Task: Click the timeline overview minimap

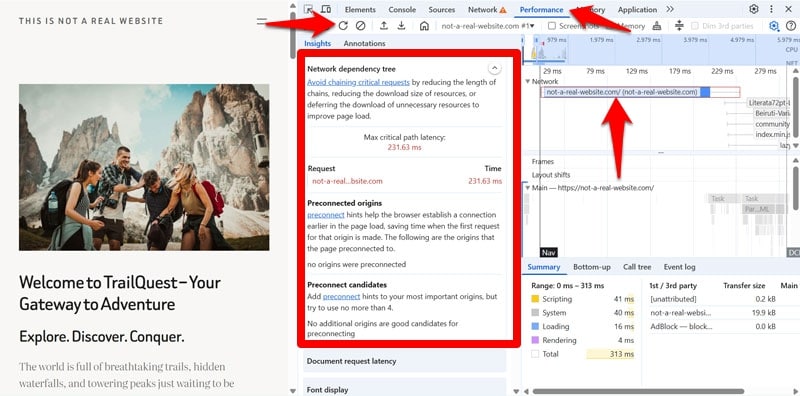Action: coord(661,50)
